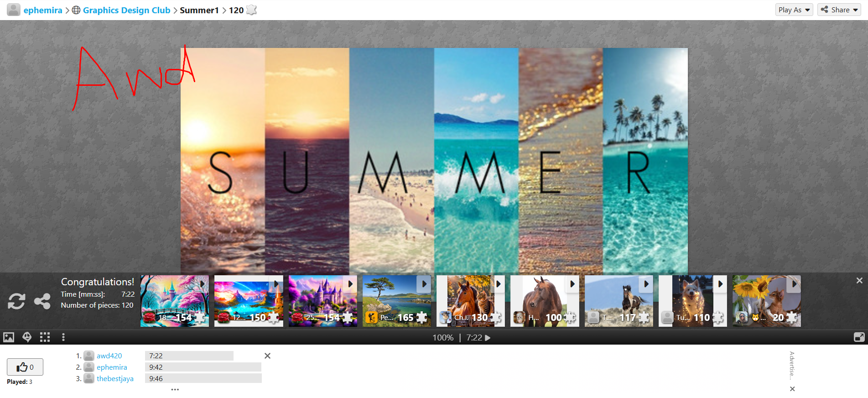The image size is (868, 398).
Task: Click the yellow author icon on the 165 thumbnail
Action: point(371,318)
